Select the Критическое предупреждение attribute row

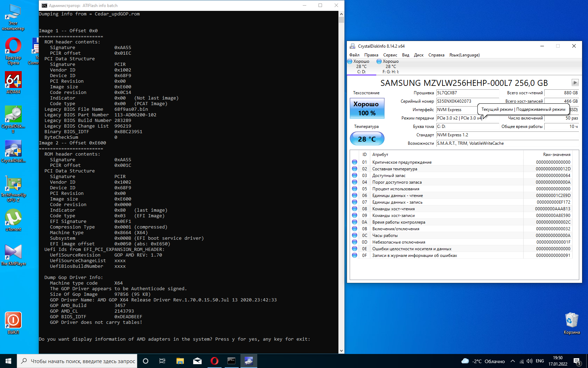pyautogui.click(x=462, y=162)
